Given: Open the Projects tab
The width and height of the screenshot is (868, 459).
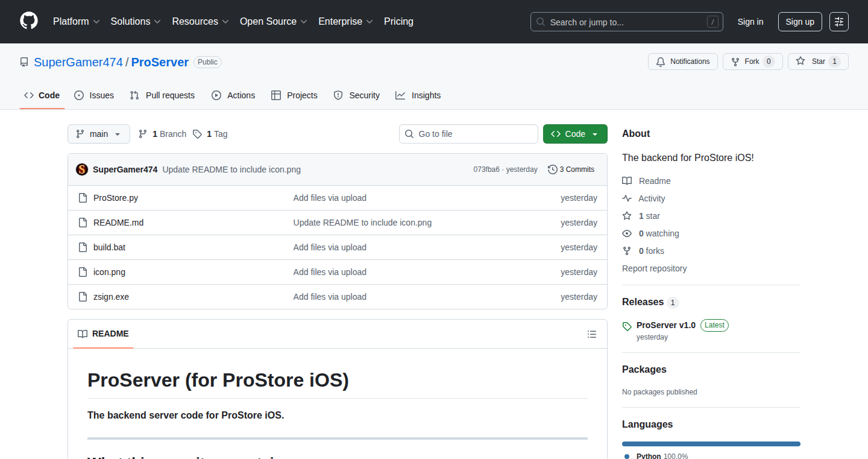Looking at the screenshot, I should click(294, 95).
